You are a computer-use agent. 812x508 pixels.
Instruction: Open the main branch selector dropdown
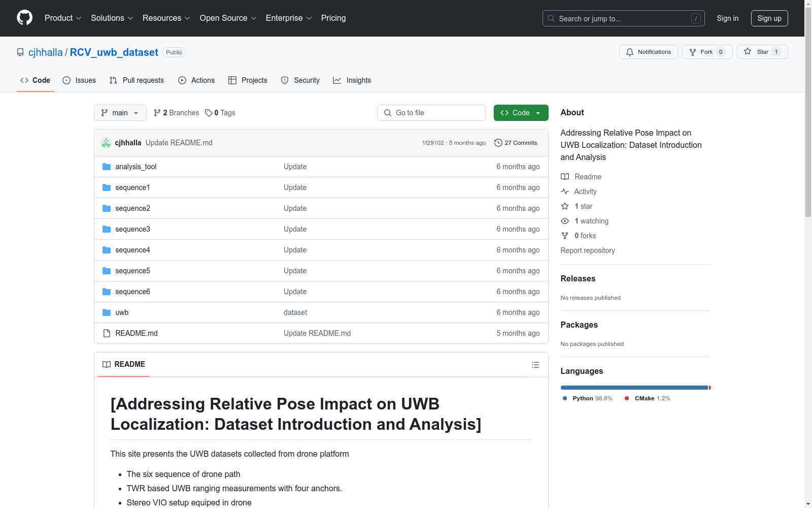coord(120,113)
